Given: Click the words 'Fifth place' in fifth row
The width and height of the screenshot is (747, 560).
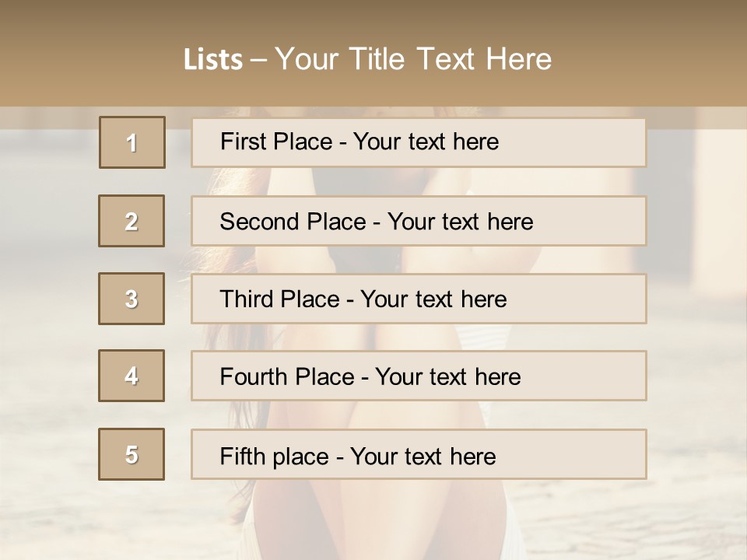Looking at the screenshot, I should point(275,456).
